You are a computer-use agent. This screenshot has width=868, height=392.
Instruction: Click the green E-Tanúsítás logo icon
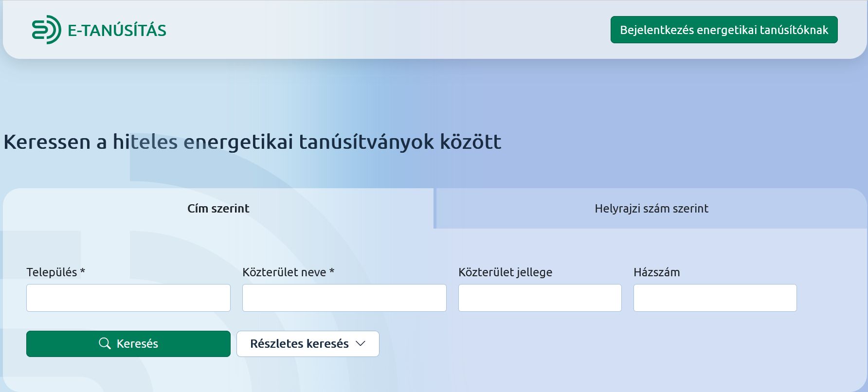[x=46, y=30]
